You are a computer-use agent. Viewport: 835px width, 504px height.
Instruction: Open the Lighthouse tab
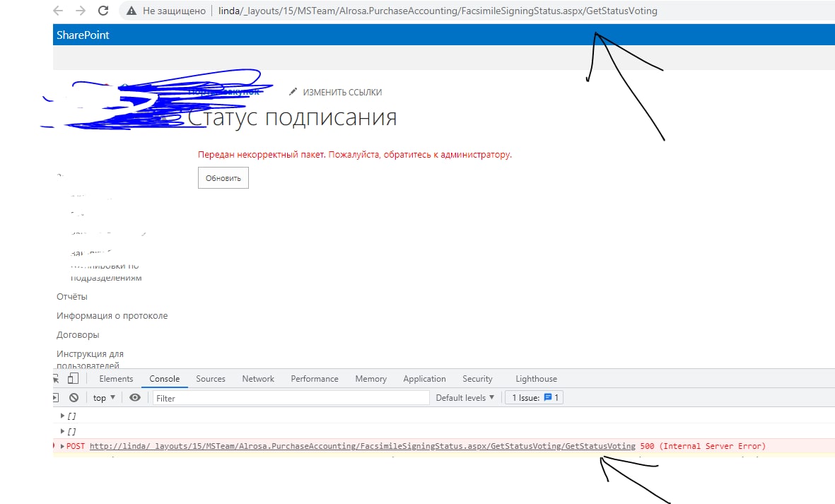[x=536, y=378]
